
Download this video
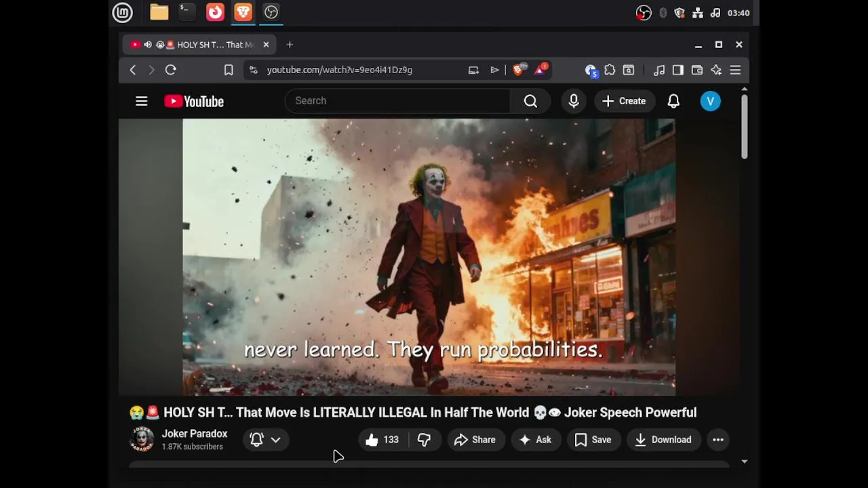click(664, 440)
